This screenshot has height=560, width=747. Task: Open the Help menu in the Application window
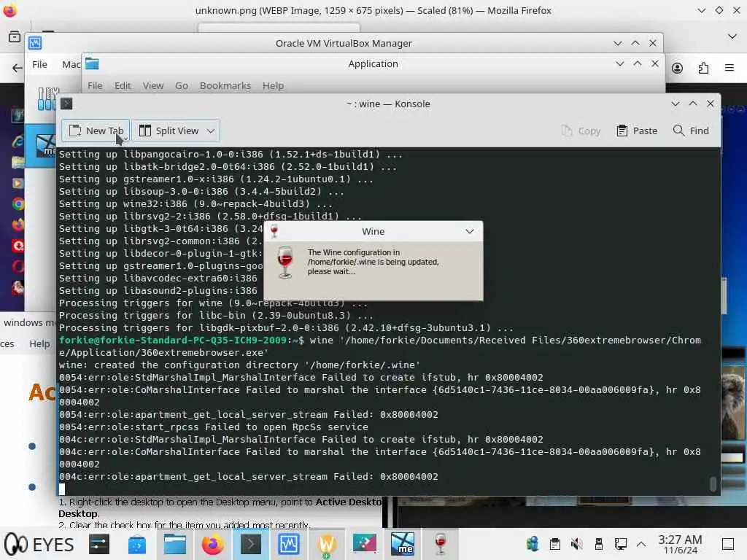(273, 86)
